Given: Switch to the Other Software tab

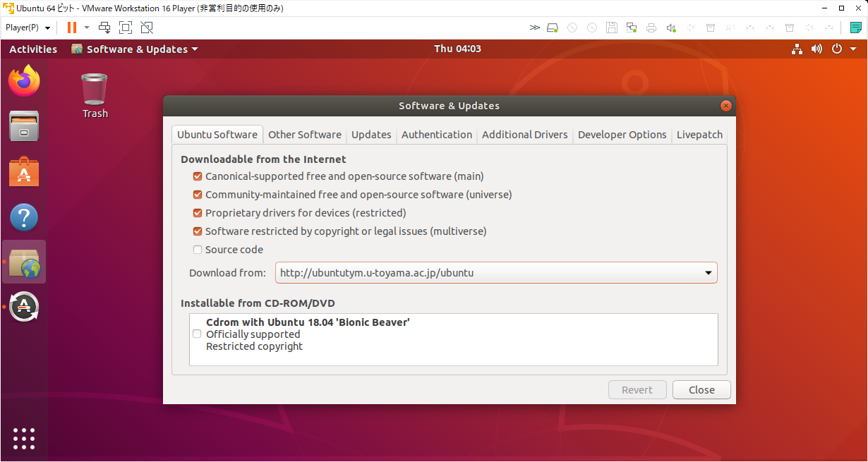Looking at the screenshot, I should [305, 135].
